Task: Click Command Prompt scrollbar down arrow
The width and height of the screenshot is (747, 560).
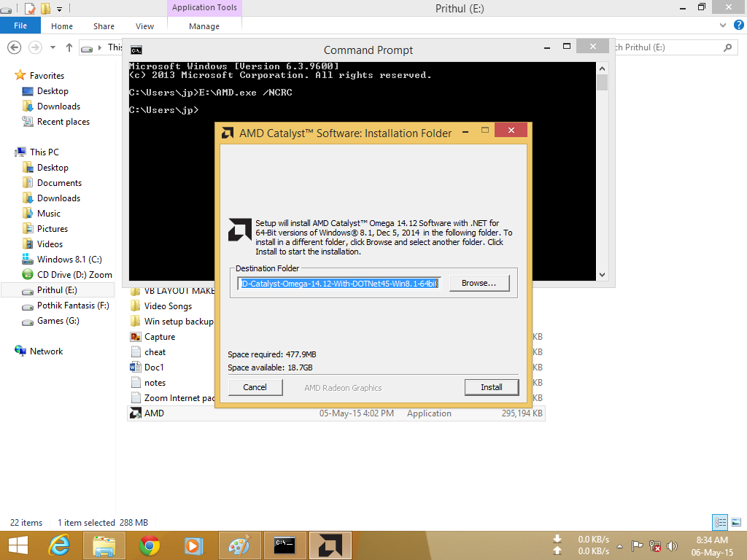Action: (x=602, y=275)
